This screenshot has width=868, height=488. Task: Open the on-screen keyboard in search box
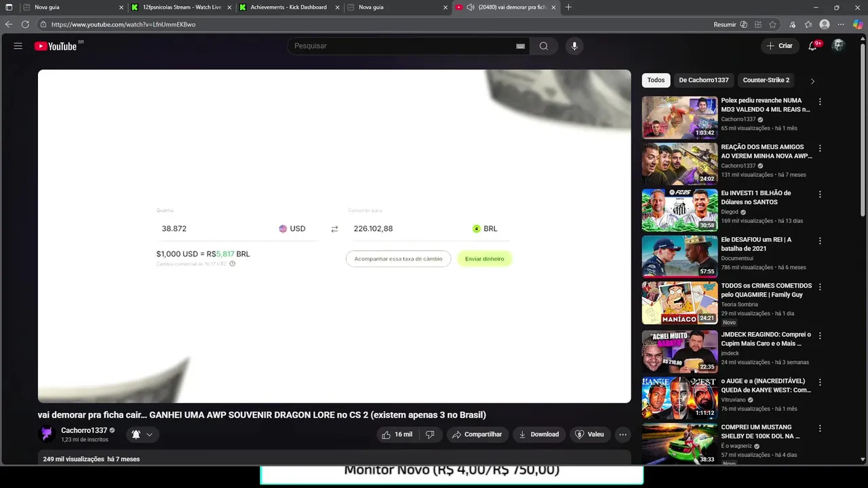520,46
